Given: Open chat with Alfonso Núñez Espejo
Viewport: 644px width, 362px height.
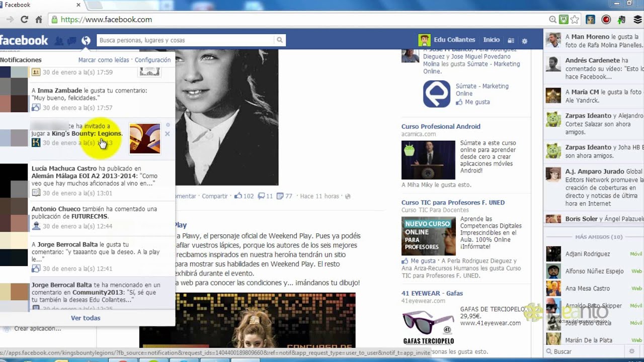Looking at the screenshot, I should click(594, 271).
